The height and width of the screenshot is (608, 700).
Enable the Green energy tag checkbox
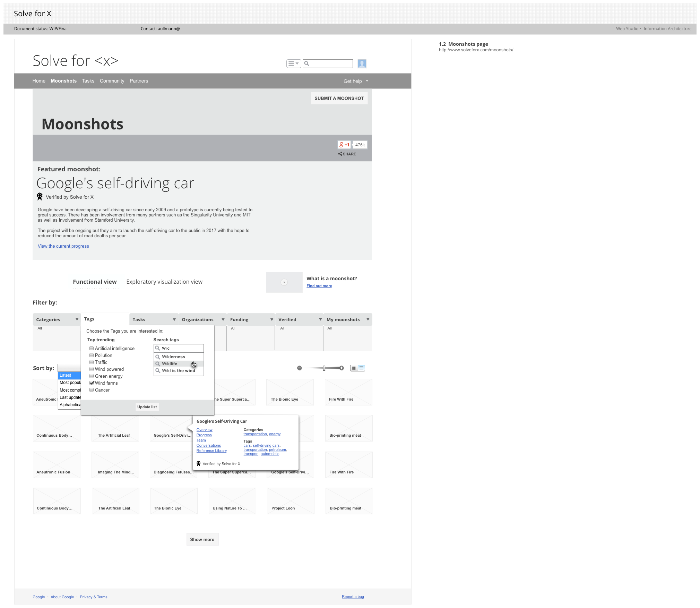tap(92, 376)
